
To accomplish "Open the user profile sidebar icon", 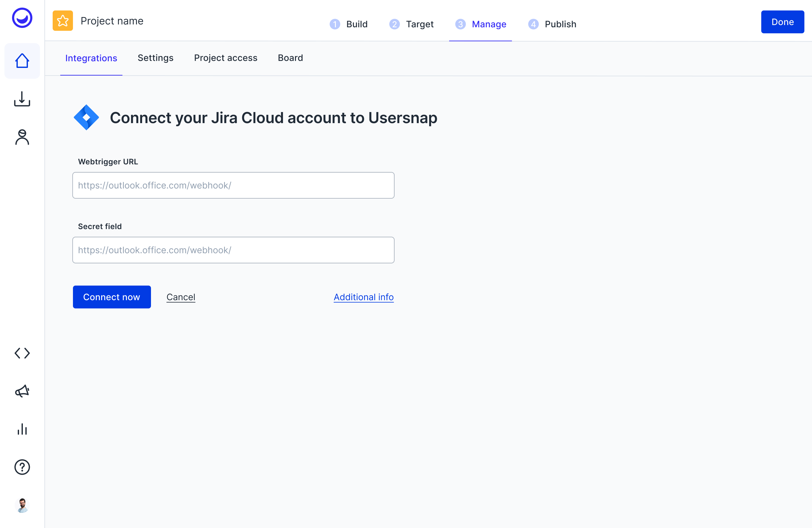I will [22, 137].
